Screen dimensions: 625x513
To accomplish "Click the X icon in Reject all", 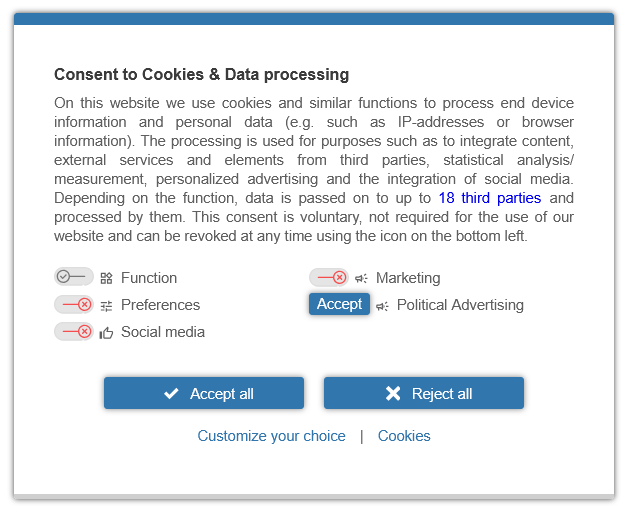I will coord(393,393).
